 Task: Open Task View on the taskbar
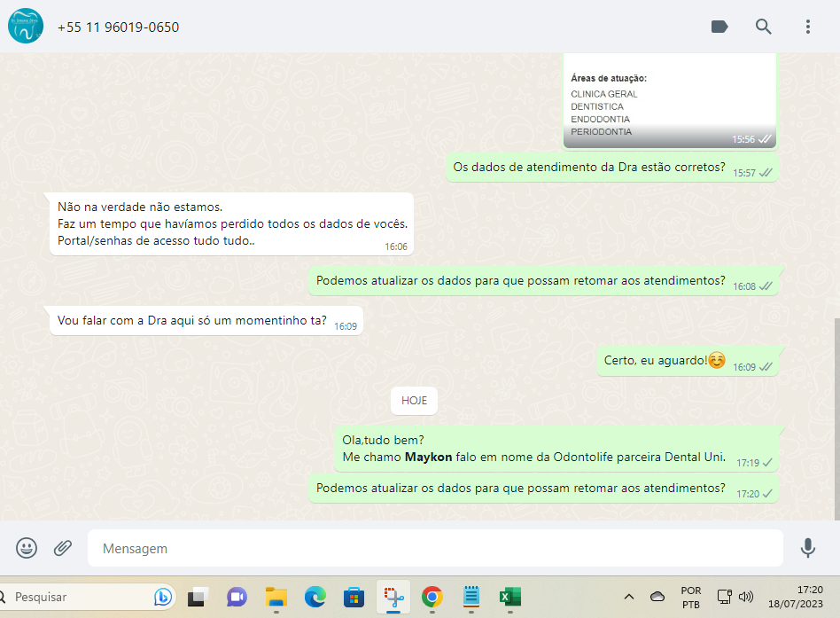[198, 597]
